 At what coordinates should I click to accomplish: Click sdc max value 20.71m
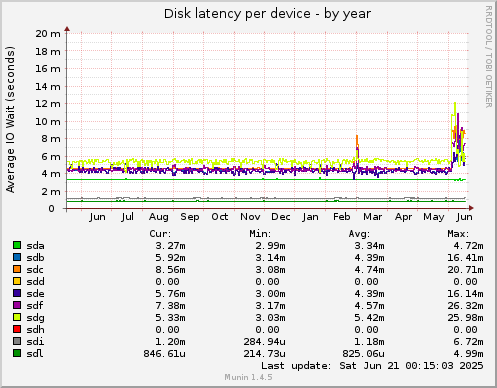coord(465,270)
